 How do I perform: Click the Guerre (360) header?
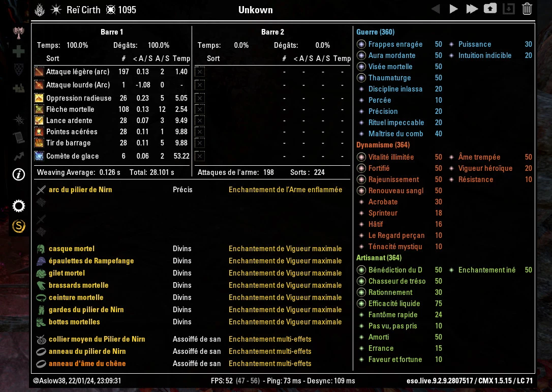pos(375,32)
